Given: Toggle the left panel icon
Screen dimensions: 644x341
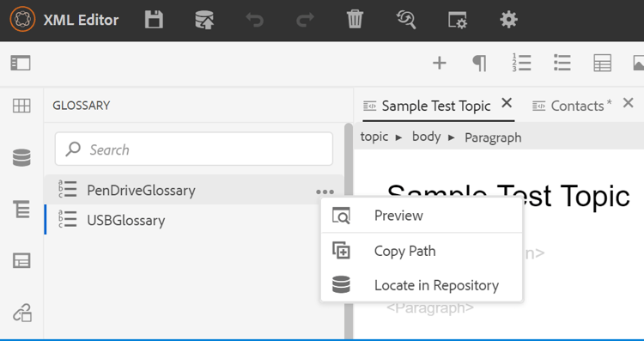Looking at the screenshot, I should [x=21, y=64].
